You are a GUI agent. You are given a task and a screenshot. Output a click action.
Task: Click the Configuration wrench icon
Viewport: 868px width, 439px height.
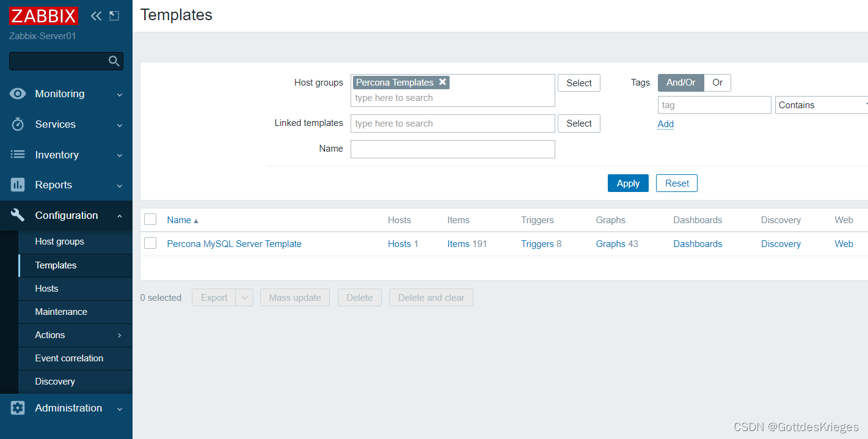point(18,215)
